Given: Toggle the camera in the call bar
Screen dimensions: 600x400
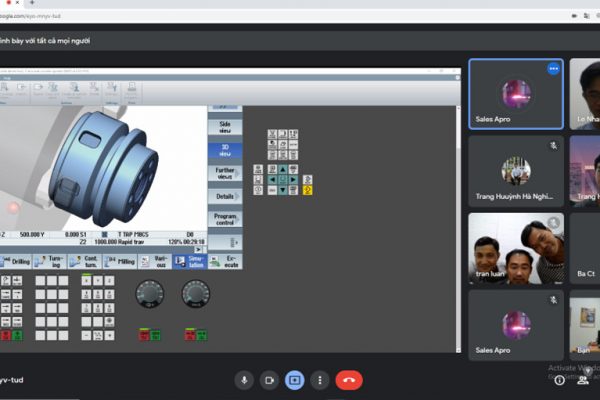Looking at the screenshot, I should [269, 380].
